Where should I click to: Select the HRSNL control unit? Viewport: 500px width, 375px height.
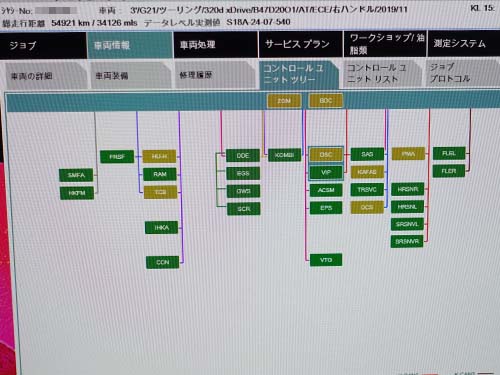pyautogui.click(x=407, y=207)
